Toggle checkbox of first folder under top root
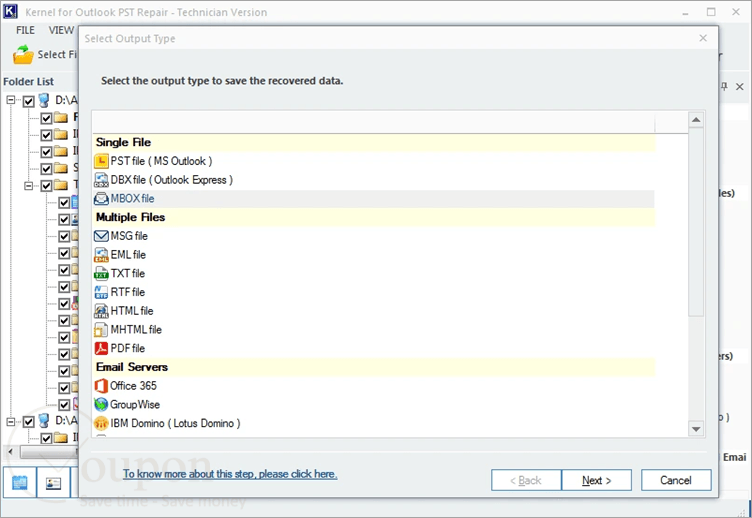Image resolution: width=752 pixels, height=518 pixels. [x=46, y=118]
